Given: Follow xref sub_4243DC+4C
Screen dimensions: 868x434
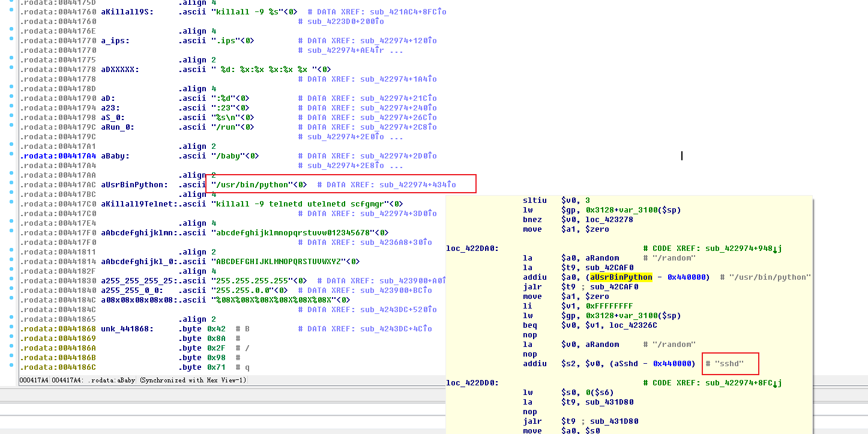Looking at the screenshot, I should (397, 329).
